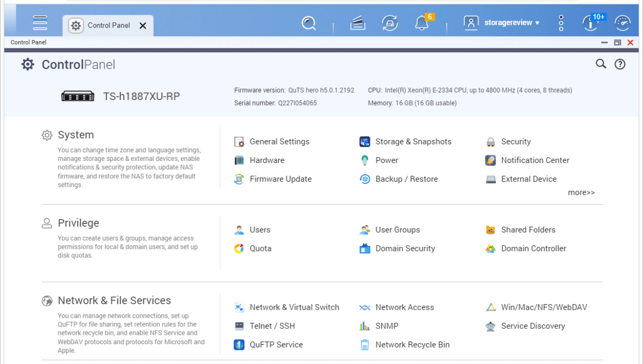Open Backup / Restore
643x364 pixels.
coord(406,179)
